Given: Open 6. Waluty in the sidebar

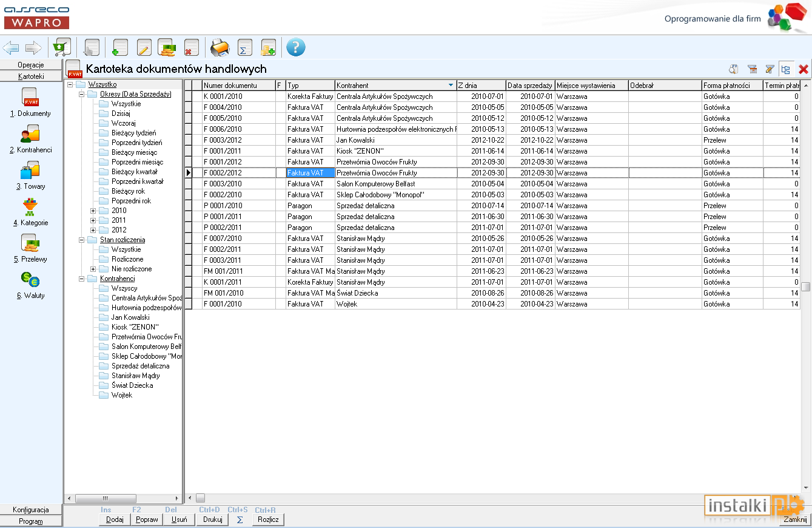Looking at the screenshot, I should point(30,285).
